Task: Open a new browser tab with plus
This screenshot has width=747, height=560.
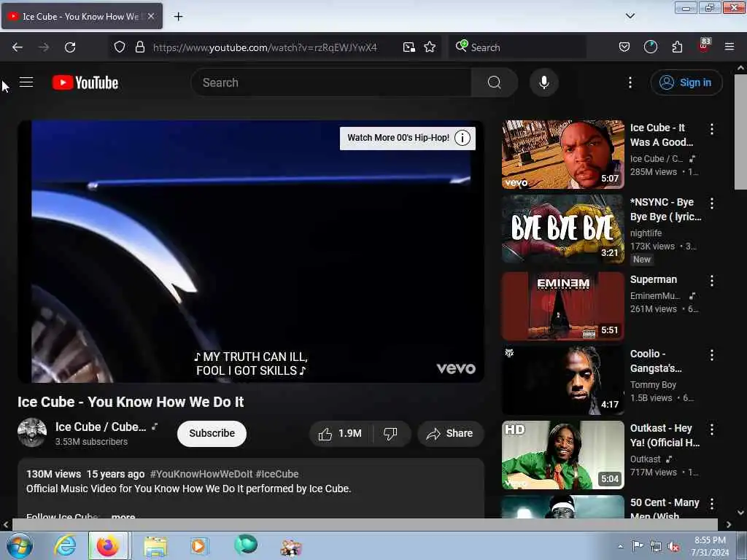Action: coord(178,17)
